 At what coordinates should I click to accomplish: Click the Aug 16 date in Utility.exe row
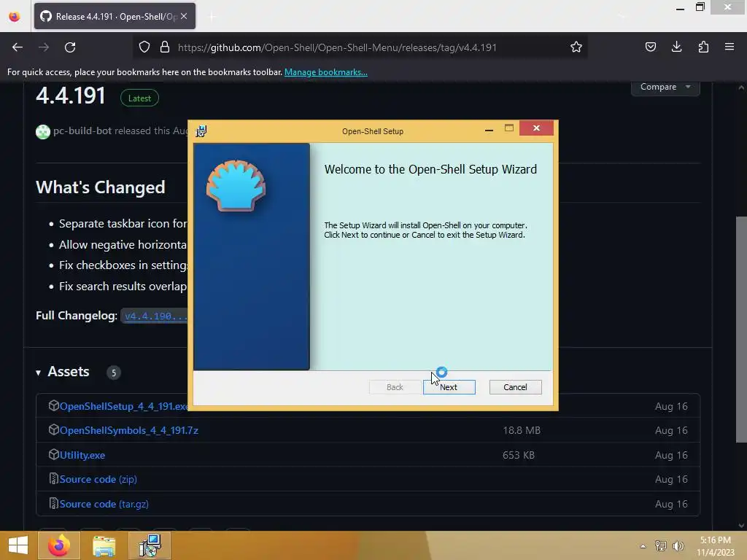pyautogui.click(x=671, y=455)
